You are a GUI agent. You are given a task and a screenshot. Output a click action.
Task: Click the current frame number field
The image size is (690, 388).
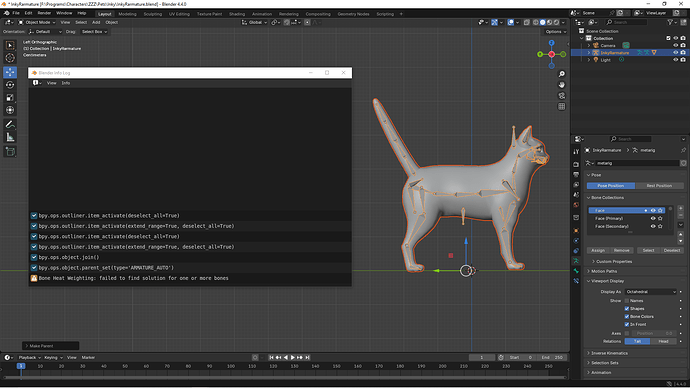point(481,358)
